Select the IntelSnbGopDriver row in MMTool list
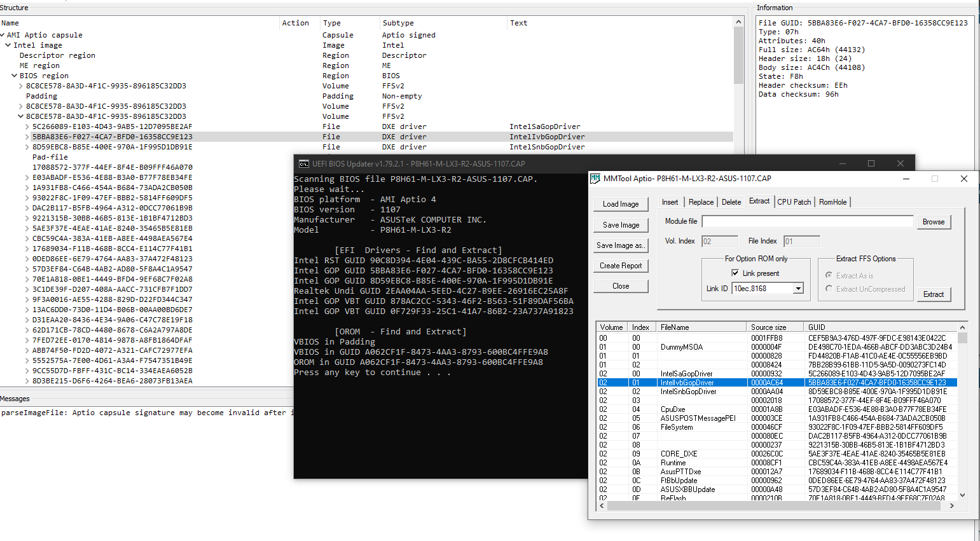This screenshot has height=541, width=980. (x=777, y=392)
